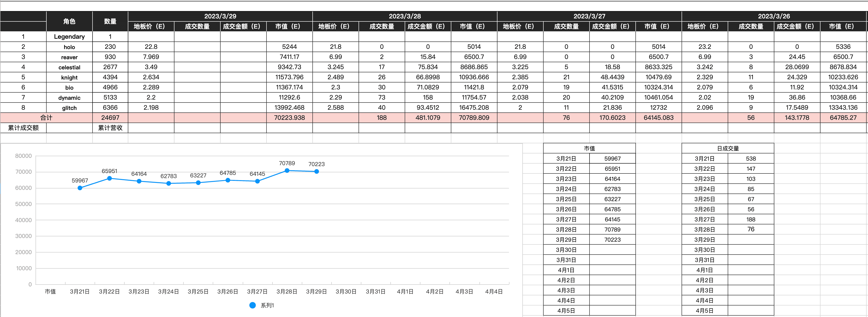Select the 日成交量 small table header
868x317 pixels.
[x=728, y=148]
